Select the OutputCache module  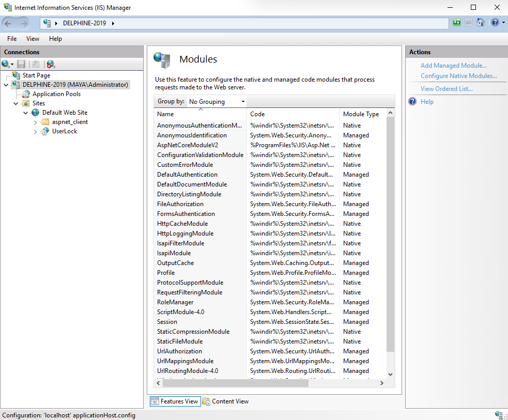270,263
